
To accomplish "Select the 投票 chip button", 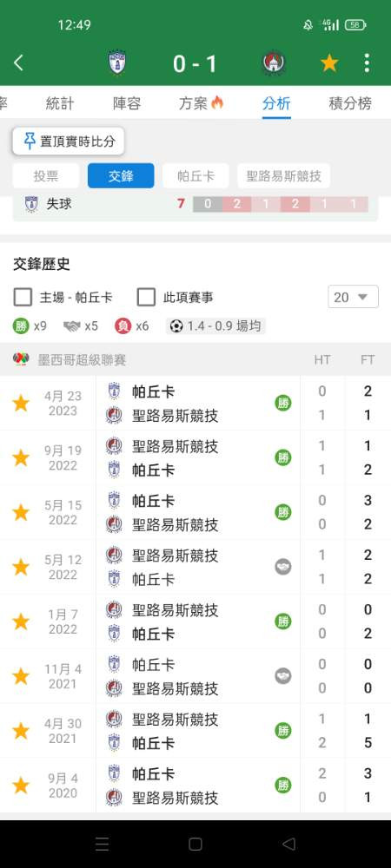I will [x=46, y=176].
